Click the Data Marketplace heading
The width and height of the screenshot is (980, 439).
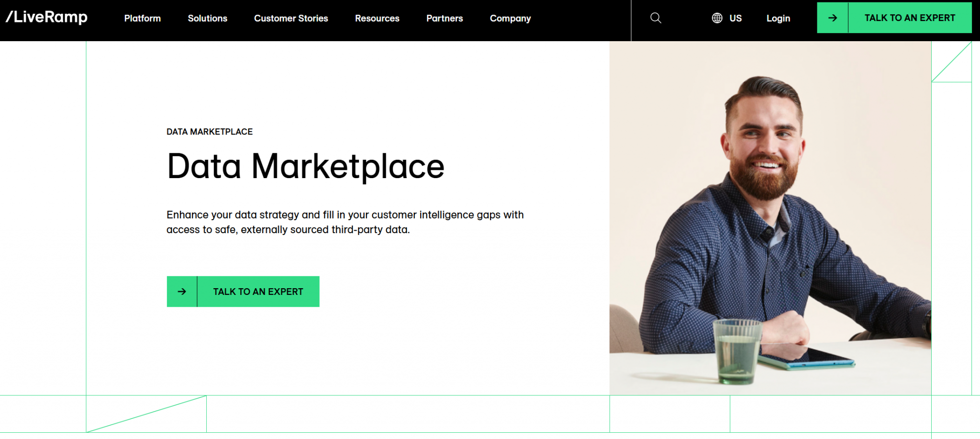tap(305, 166)
